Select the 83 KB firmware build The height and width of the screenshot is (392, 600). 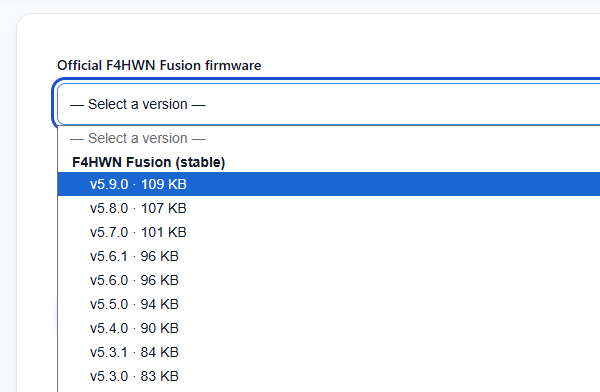(x=329, y=376)
